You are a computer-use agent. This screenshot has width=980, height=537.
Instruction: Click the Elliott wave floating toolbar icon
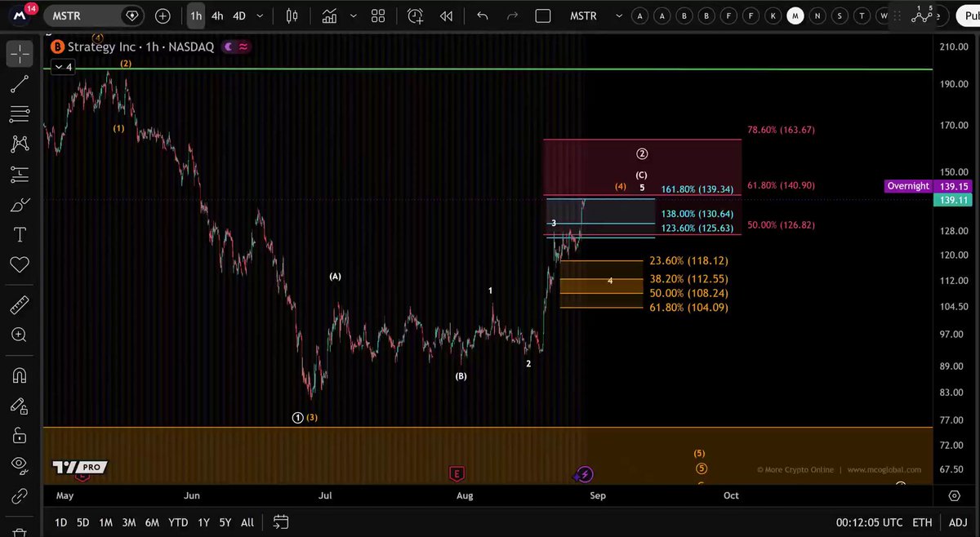click(x=921, y=14)
